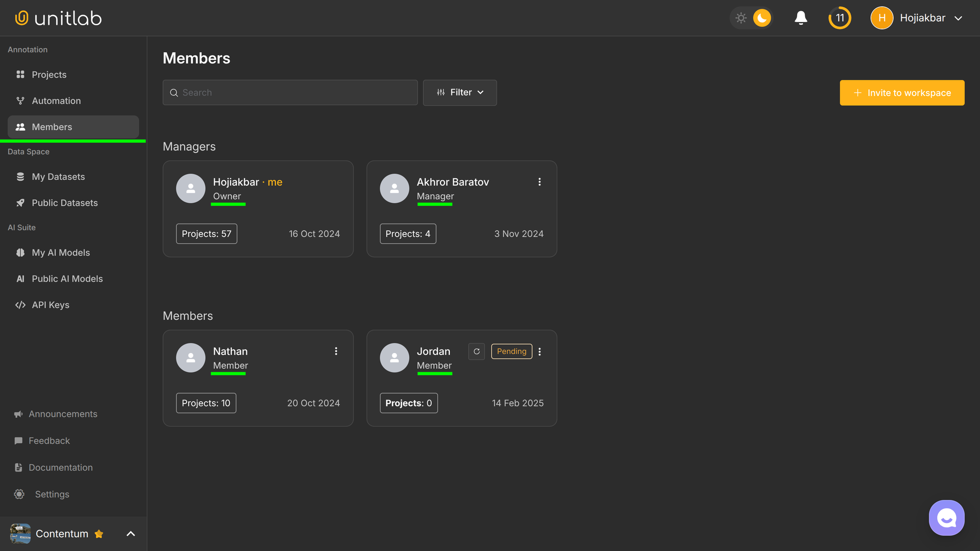Open the Projects section in sidebar
Screen dimensions: 980x551
click(x=49, y=74)
